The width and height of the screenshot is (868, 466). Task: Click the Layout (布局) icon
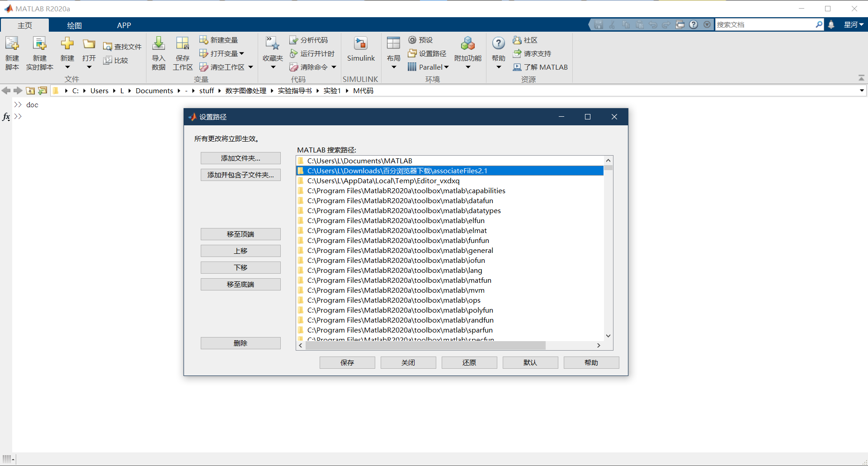coord(393,44)
